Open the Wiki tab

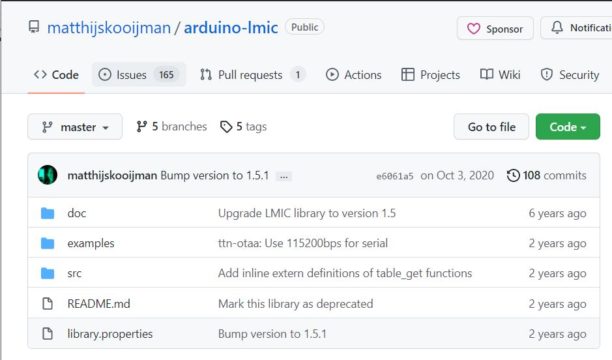tap(500, 75)
